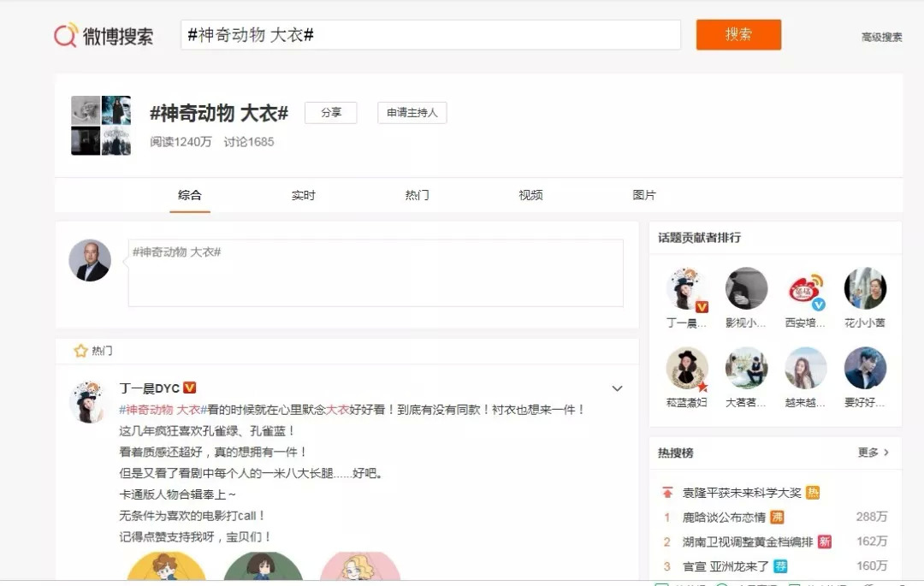
Task: Open 丁一晨DYC post author avatar
Action: point(88,402)
